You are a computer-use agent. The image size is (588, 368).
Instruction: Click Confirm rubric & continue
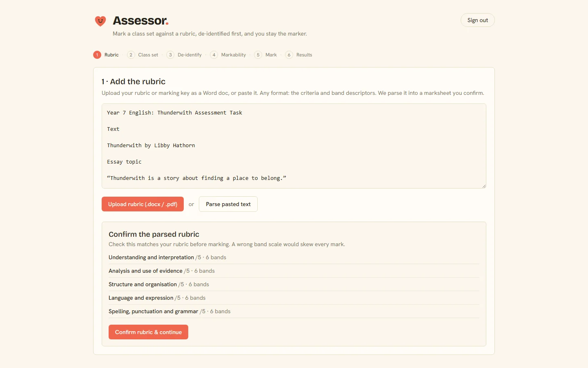click(148, 332)
